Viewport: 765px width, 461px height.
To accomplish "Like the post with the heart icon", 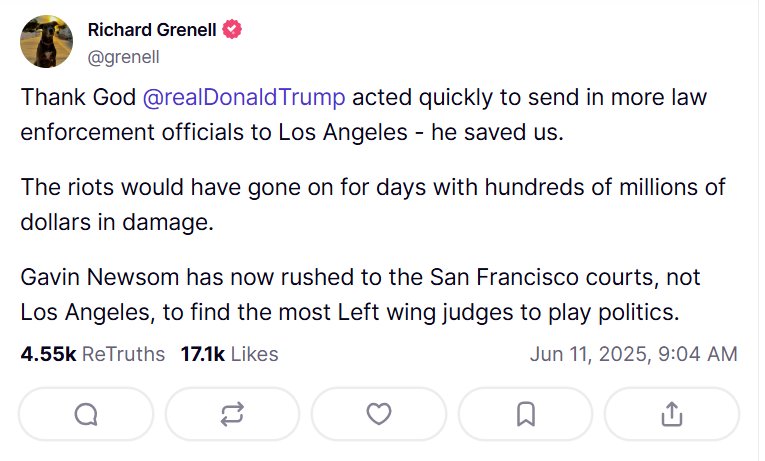I will pyautogui.click(x=378, y=413).
